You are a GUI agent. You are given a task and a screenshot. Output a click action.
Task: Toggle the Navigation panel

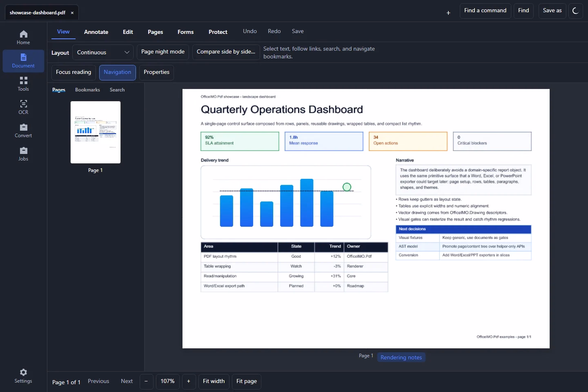pyautogui.click(x=118, y=72)
